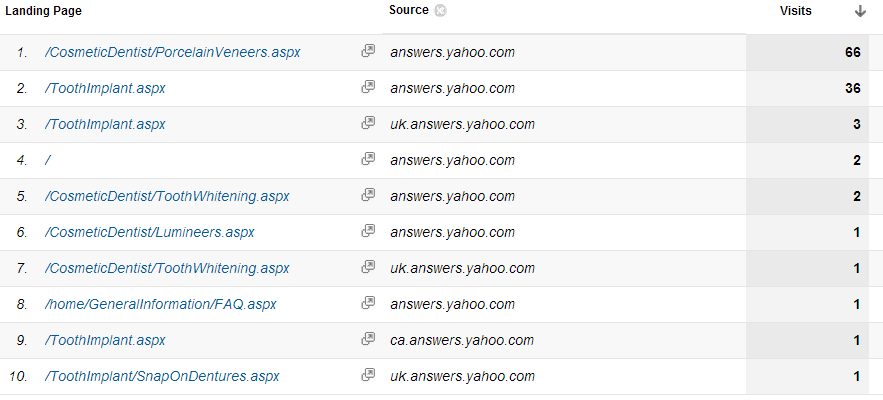Open /ToothImplant.aspx link in row 9
This screenshot has width=883, height=400.
pyautogui.click(x=105, y=341)
